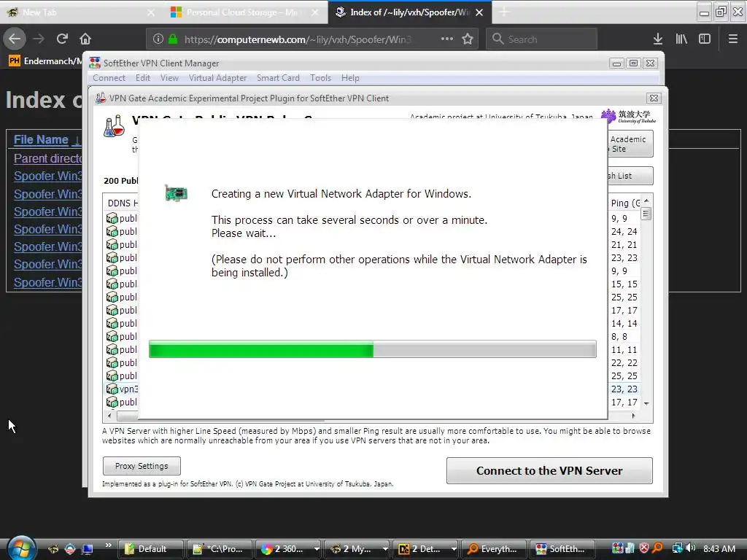The height and width of the screenshot is (560, 747).
Task: Open the File Name column link
Action: coord(41,139)
